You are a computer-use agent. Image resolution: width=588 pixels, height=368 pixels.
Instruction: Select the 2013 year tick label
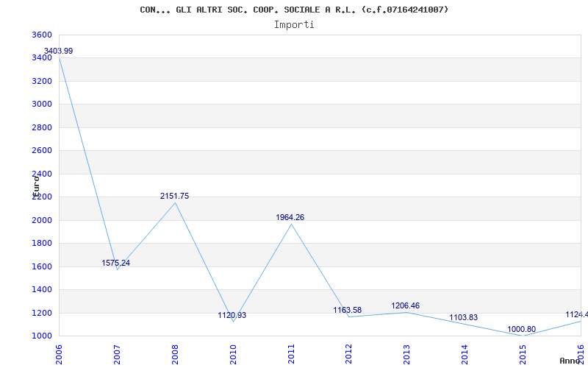pos(407,353)
